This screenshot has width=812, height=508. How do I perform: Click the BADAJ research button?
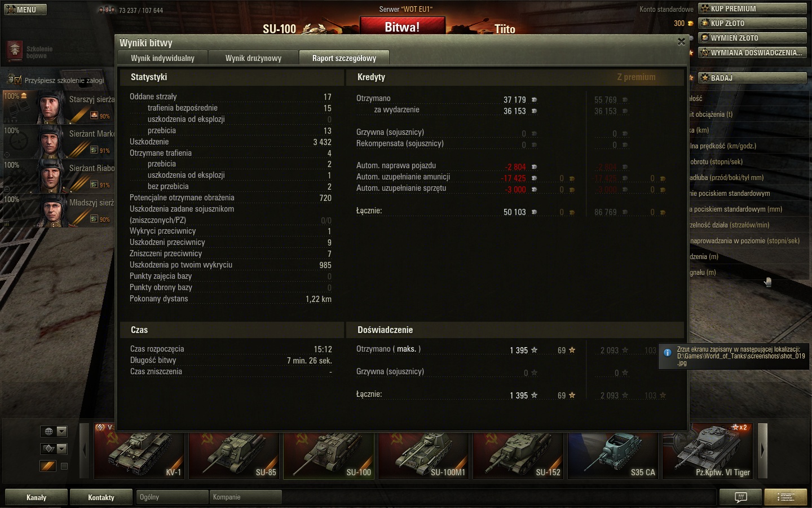(x=752, y=78)
